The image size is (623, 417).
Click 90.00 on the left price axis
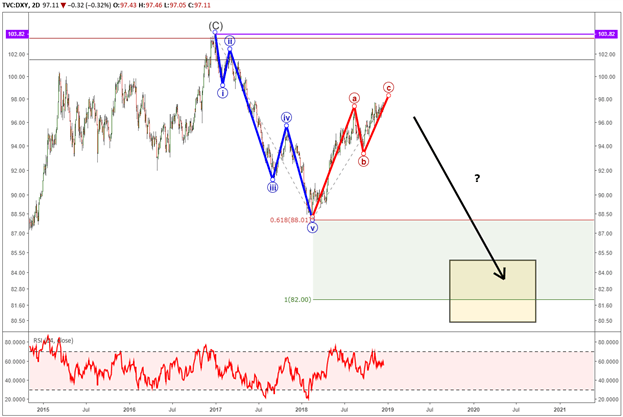(17, 195)
